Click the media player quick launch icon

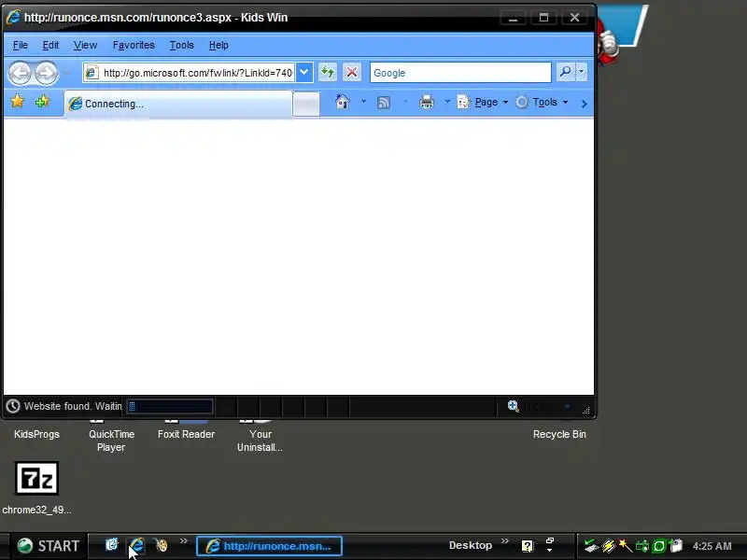tap(162, 545)
